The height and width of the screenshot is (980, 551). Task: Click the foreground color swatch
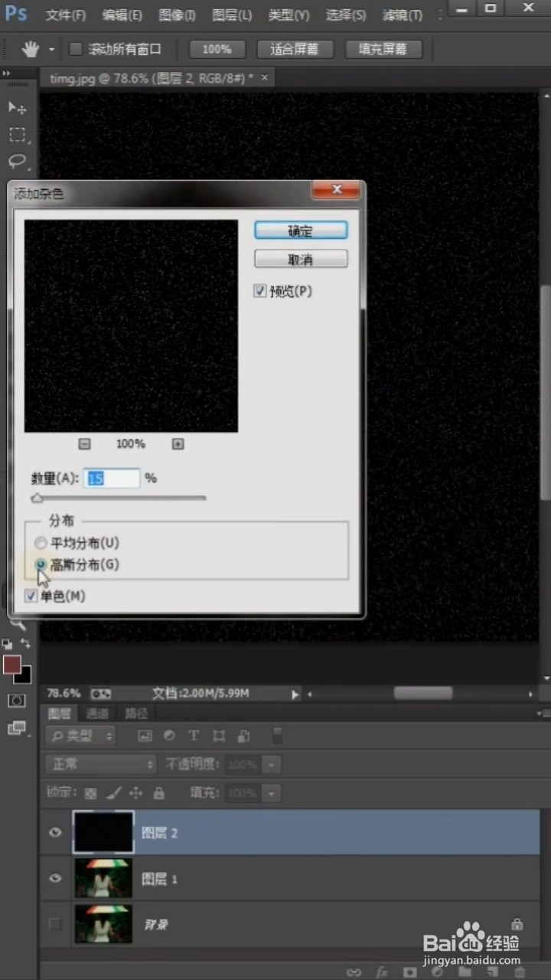[11, 664]
